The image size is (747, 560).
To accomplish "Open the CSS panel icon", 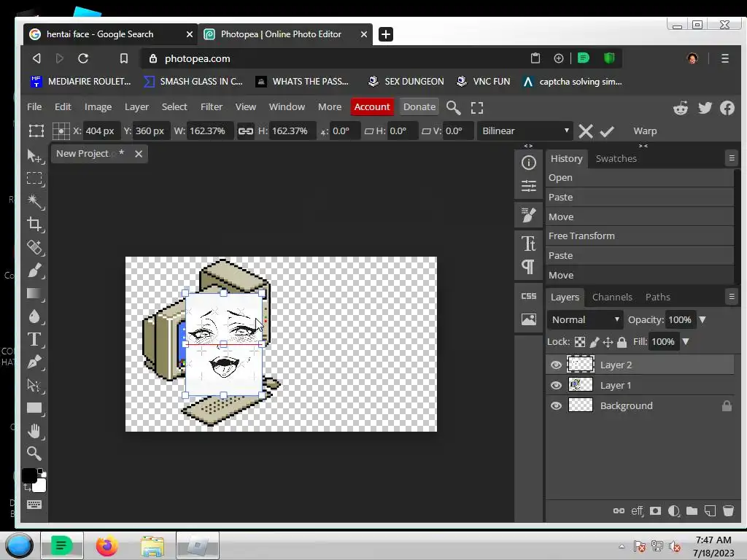I will click(x=528, y=296).
